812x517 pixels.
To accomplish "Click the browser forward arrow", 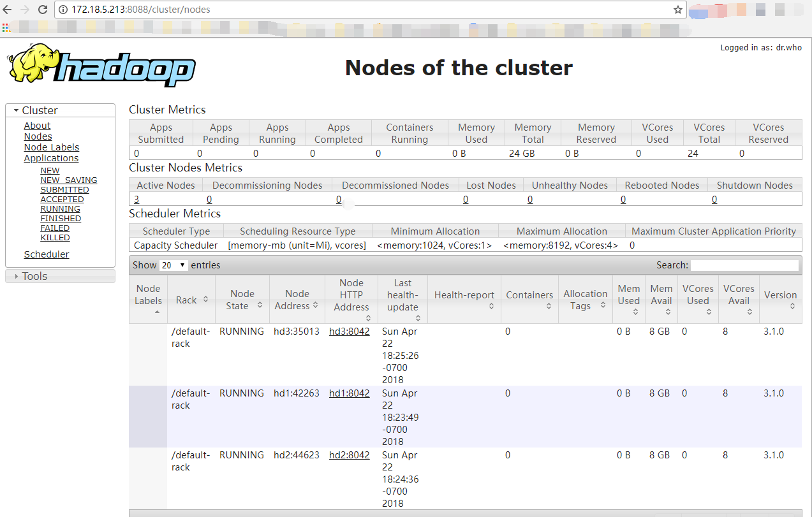I will tap(25, 10).
